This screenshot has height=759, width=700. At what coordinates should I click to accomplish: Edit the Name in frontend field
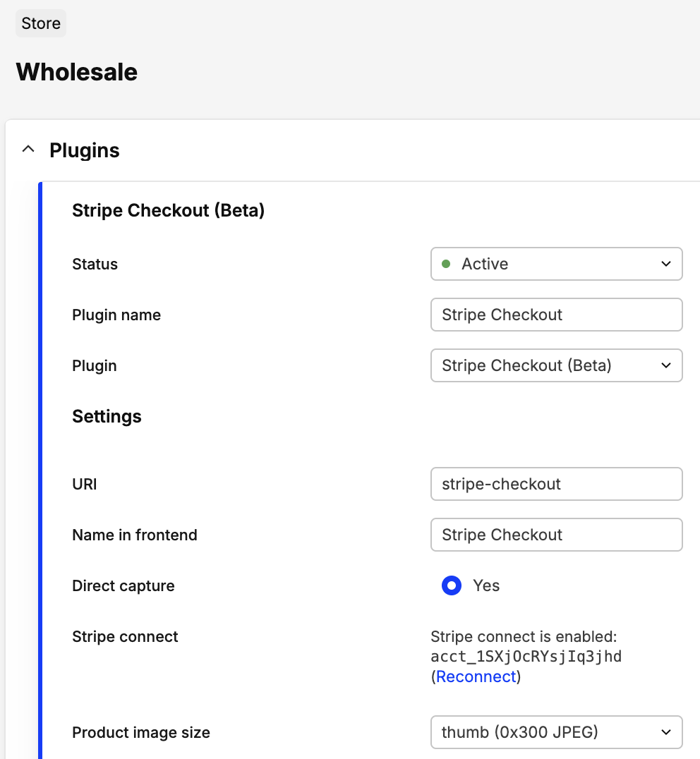pos(556,535)
